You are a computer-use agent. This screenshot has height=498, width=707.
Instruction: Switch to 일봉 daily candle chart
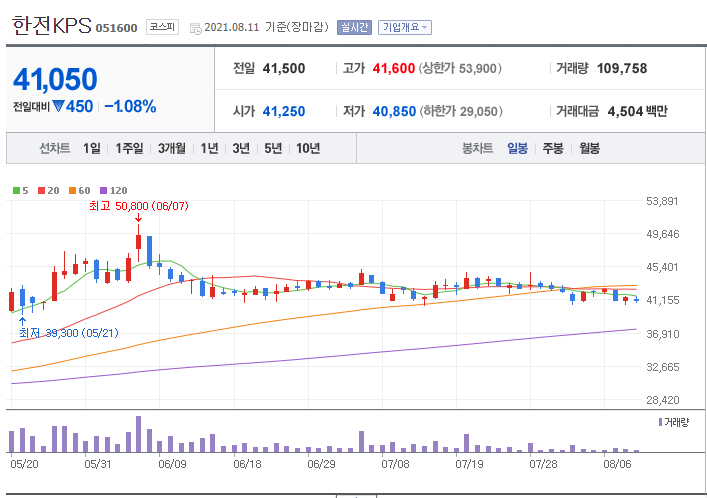coord(517,148)
